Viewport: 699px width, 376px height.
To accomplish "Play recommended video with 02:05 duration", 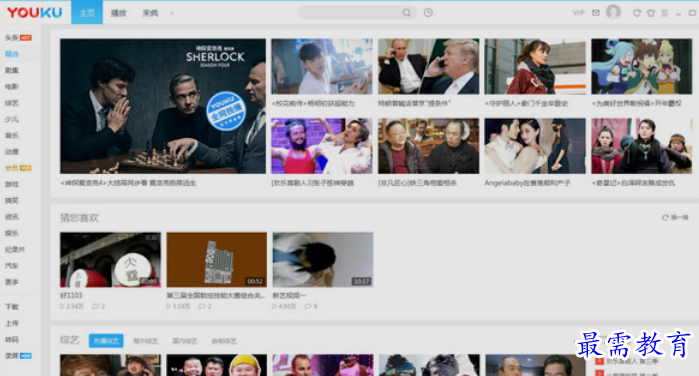I will pos(111,260).
